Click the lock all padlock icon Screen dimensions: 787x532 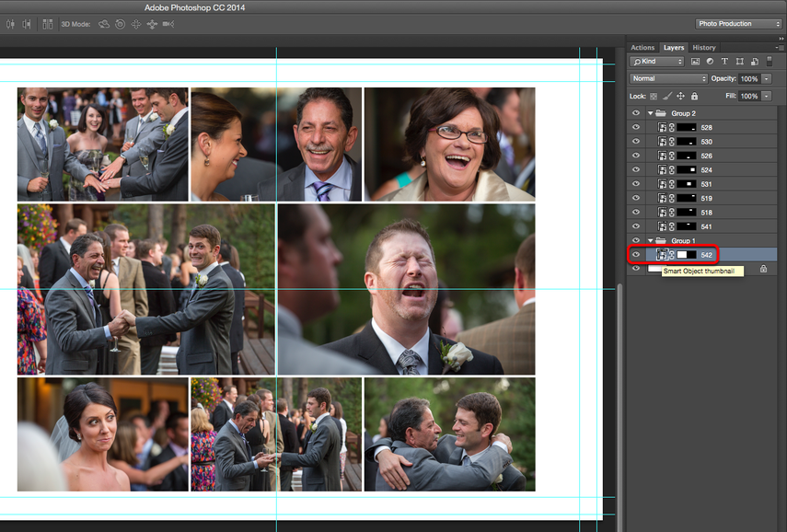(695, 96)
